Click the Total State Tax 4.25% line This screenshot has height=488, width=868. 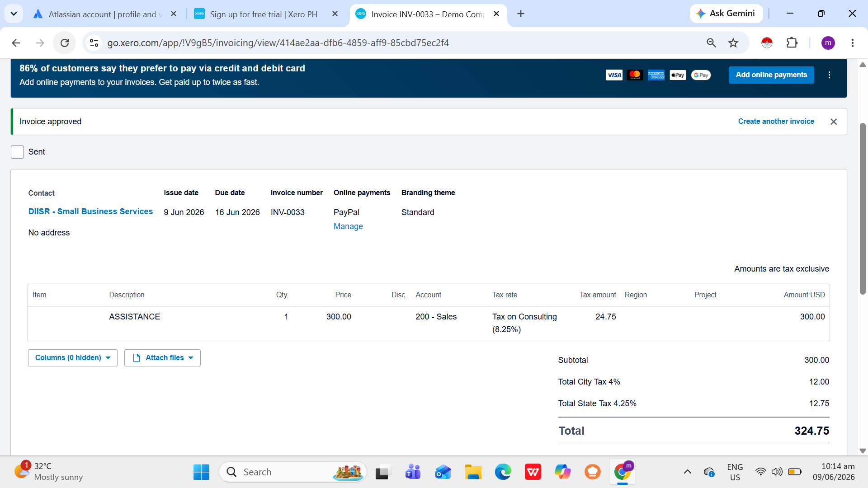[x=693, y=404]
